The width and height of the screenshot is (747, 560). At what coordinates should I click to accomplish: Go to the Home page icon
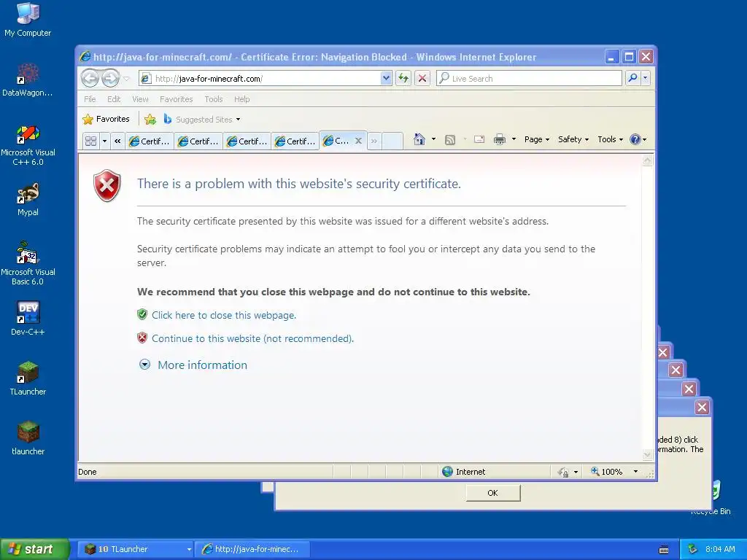pyautogui.click(x=419, y=139)
